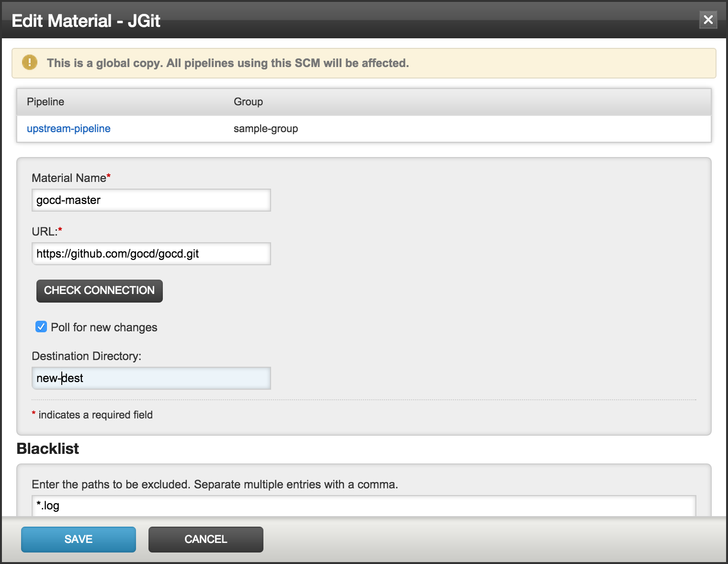
Task: Click the Pipeline column header
Action: tap(45, 102)
